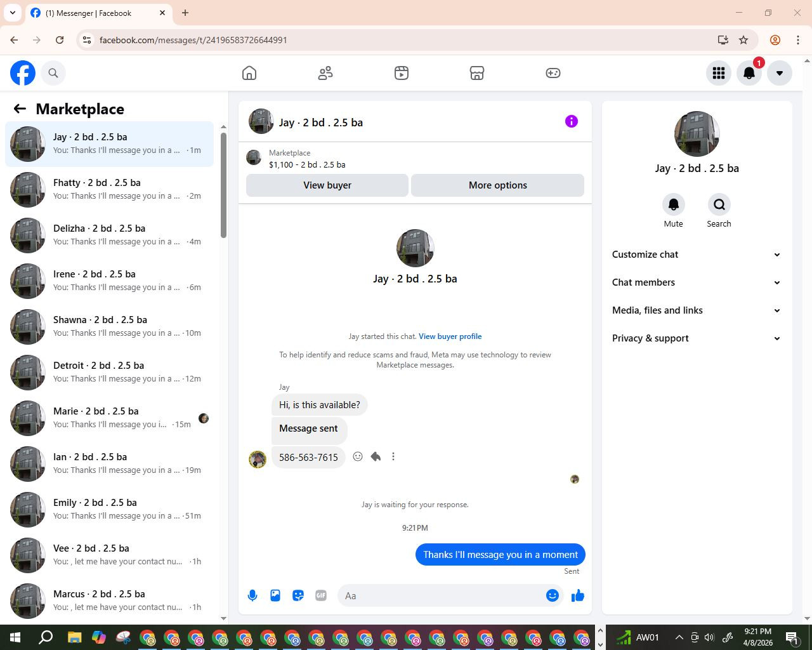Expand Chat members section
Screen dimensions: 812x650
[697, 282]
